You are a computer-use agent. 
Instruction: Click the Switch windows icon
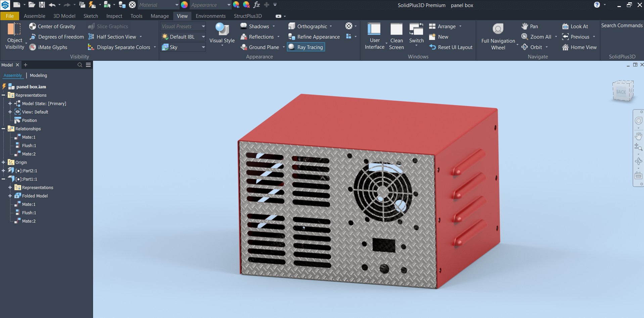(x=416, y=29)
